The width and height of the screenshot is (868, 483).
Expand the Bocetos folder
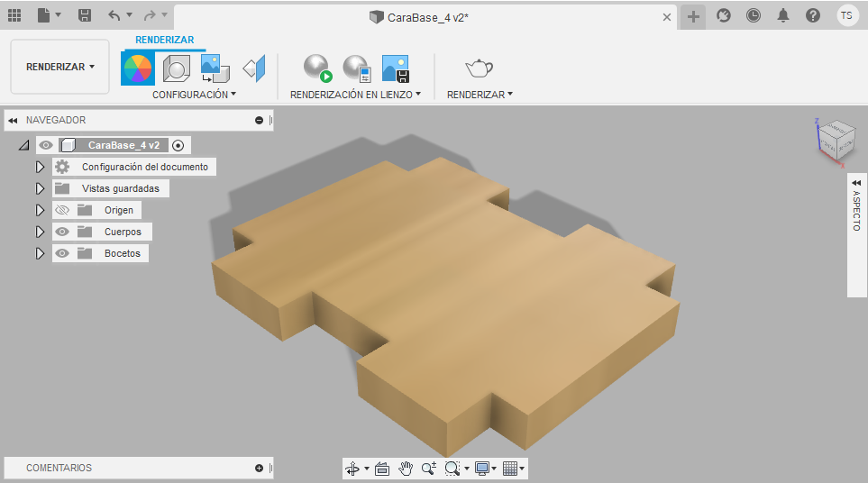pyautogui.click(x=40, y=253)
